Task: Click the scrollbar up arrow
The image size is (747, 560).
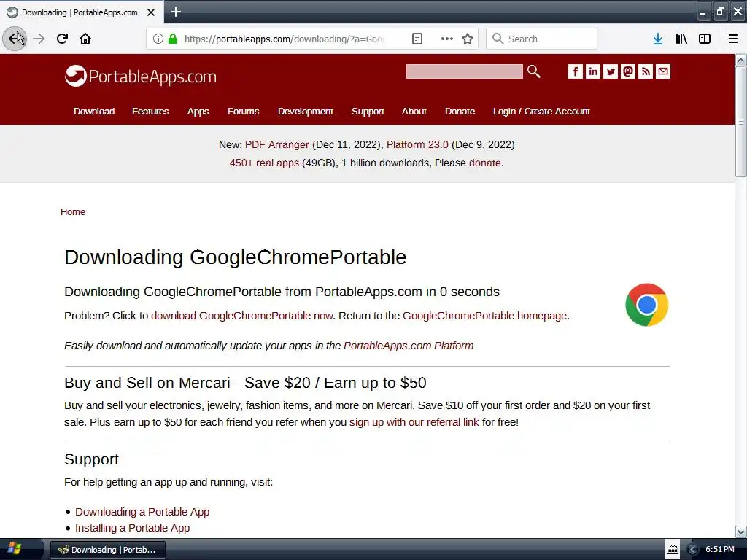Action: tap(740, 61)
